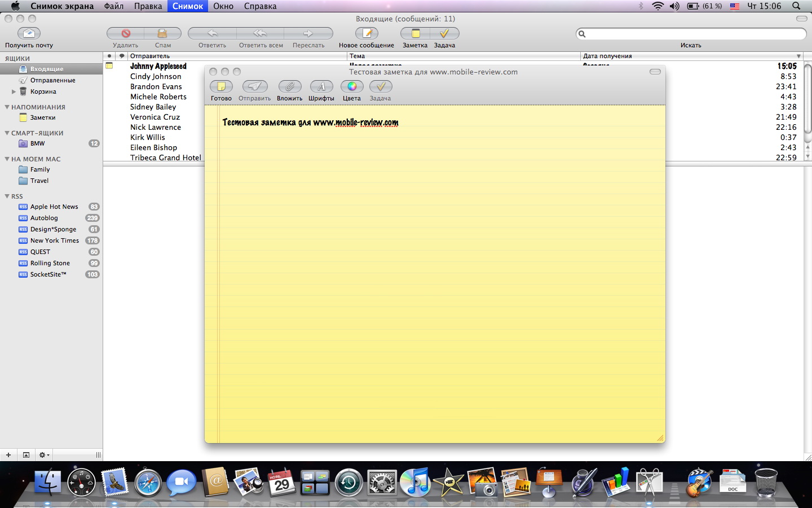The width and height of the screenshot is (812, 508).
Task: Click the Wi-Fi status icon in menu bar
Action: (x=657, y=6)
